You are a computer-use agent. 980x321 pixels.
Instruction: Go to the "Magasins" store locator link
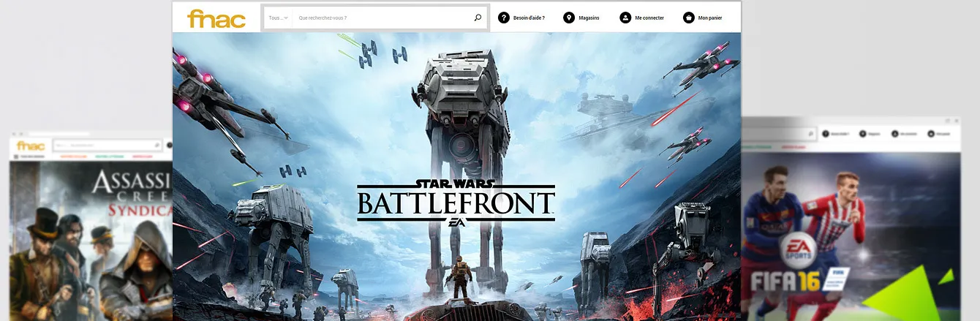tap(589, 18)
